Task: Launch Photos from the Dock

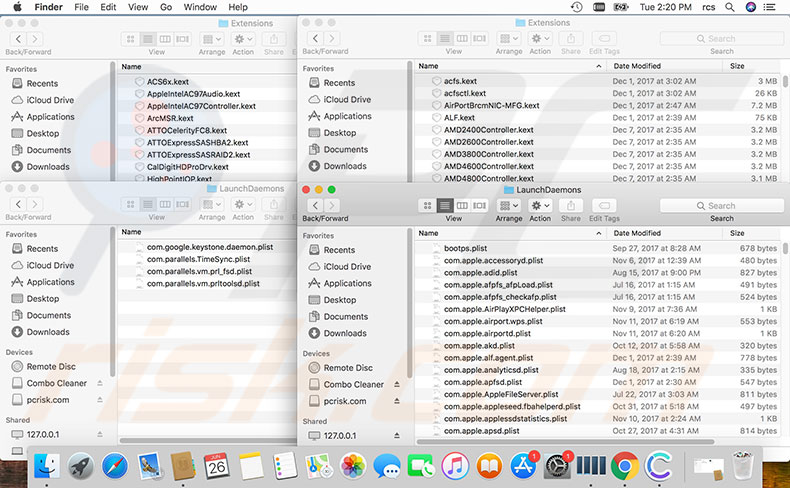Action: tap(353, 466)
